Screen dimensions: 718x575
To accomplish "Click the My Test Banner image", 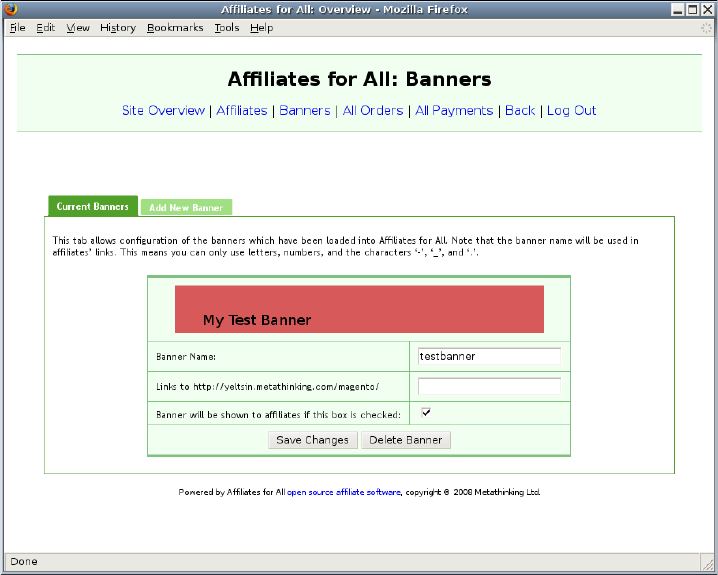I will coord(359,309).
